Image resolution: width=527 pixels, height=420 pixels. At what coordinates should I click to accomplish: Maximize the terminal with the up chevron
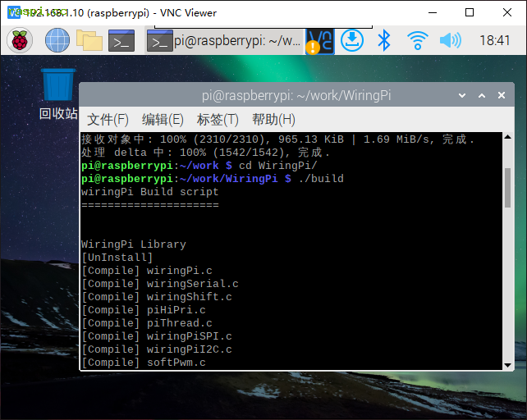pyautogui.click(x=482, y=96)
